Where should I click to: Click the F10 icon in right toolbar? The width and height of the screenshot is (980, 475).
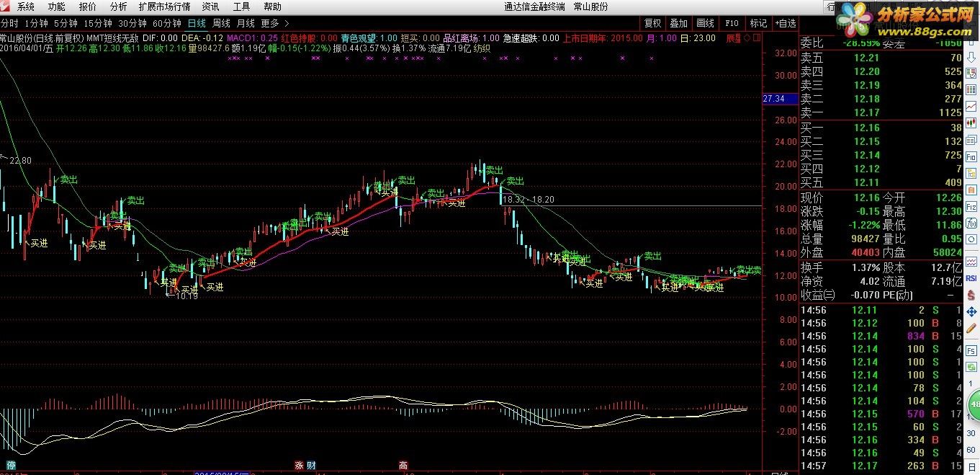[x=971, y=156]
